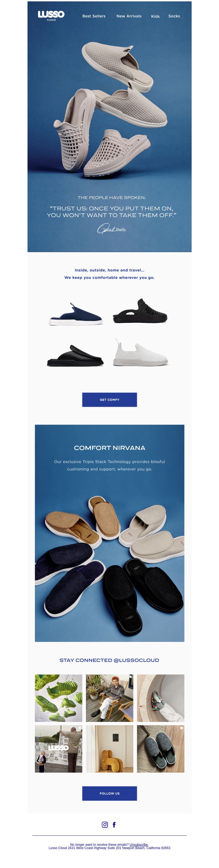Click the Comfort Nirvana slippers image
The height and width of the screenshot is (868, 219).
point(109,533)
